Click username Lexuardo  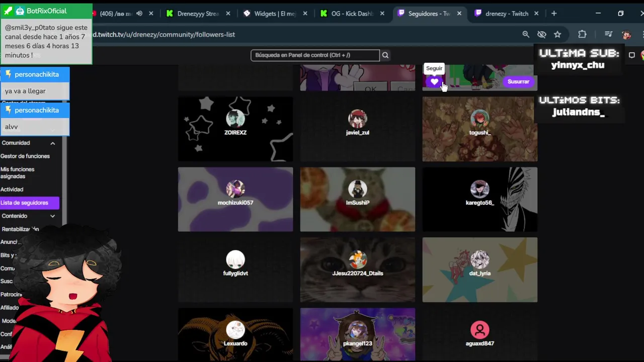pos(235,343)
